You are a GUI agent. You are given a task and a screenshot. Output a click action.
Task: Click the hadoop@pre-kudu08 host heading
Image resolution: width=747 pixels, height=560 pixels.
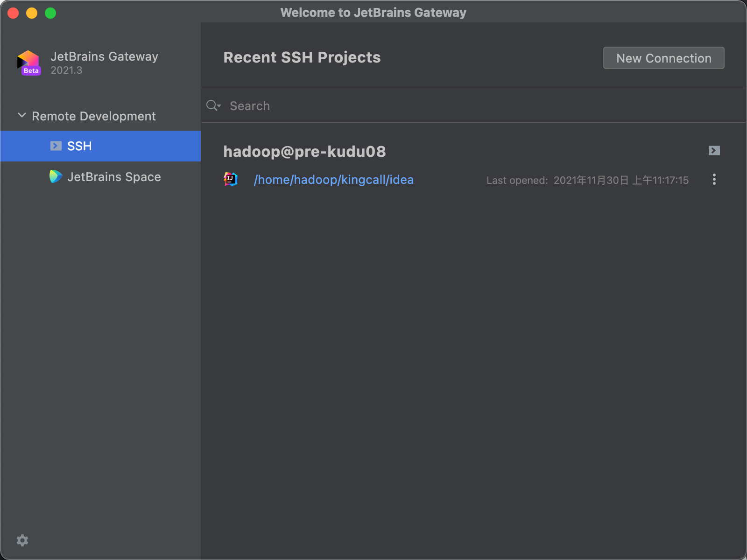[304, 151]
